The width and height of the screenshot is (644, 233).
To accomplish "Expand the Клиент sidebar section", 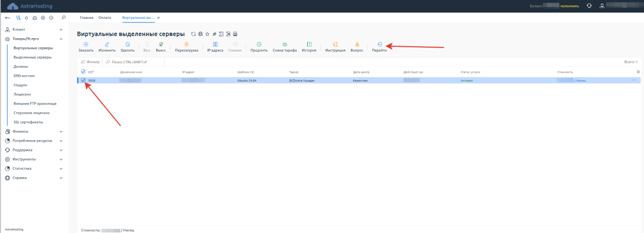I will point(32,30).
